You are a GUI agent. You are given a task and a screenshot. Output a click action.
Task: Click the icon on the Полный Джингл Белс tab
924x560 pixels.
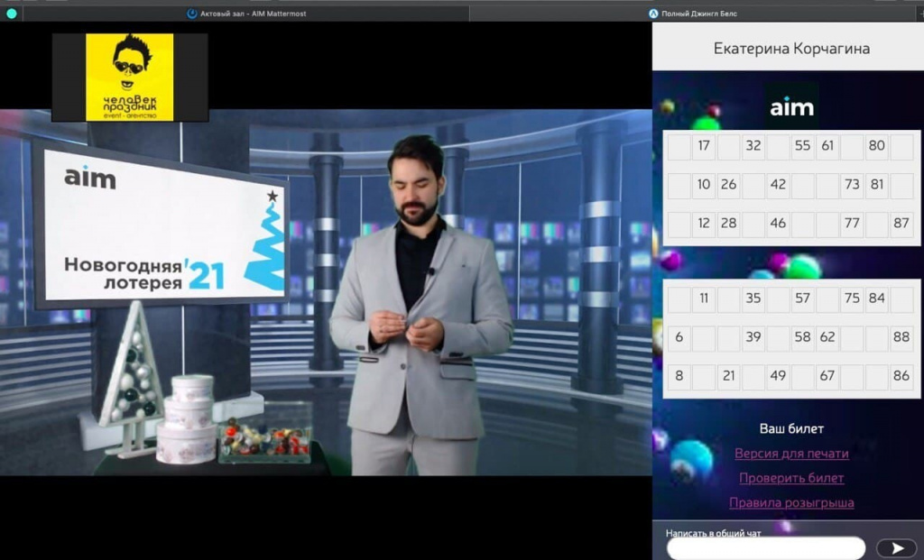653,14
